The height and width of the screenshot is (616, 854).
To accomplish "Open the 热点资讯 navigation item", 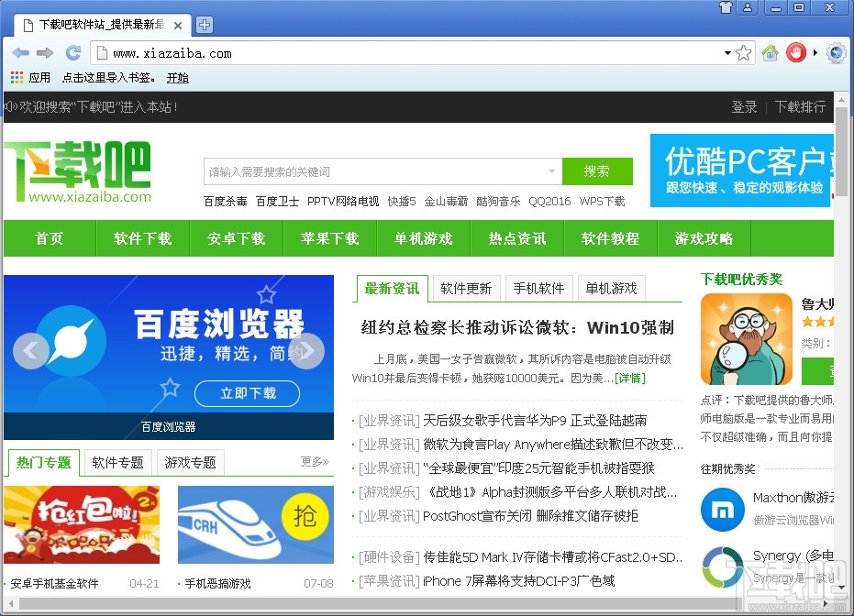I will (x=517, y=238).
